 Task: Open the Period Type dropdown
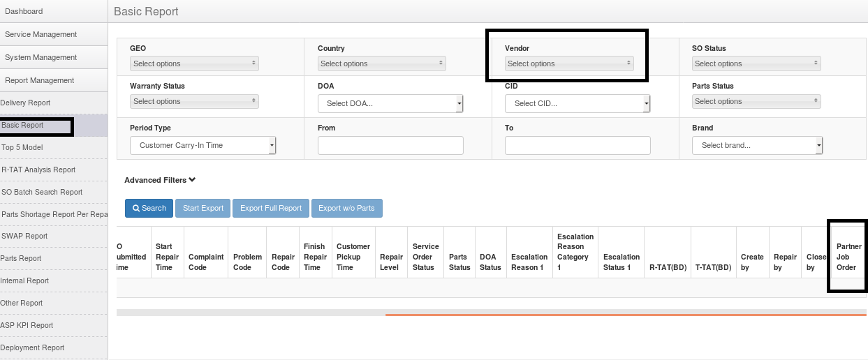(x=203, y=145)
